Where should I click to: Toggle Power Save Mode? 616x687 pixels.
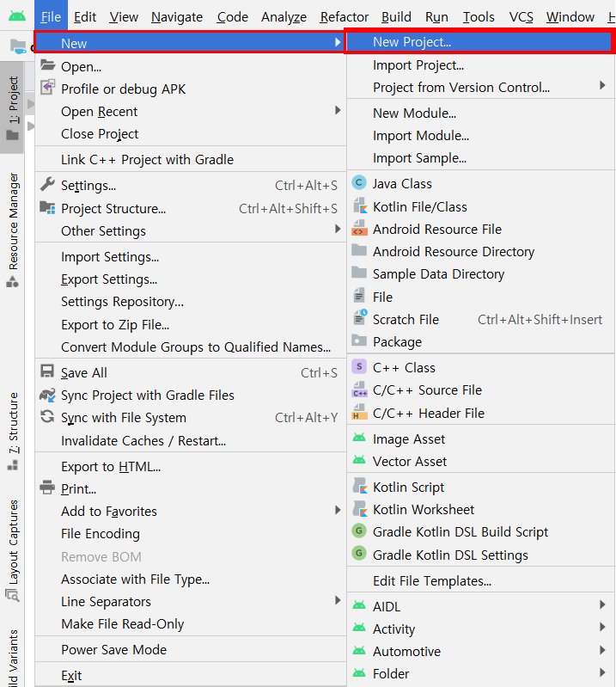(x=191, y=649)
